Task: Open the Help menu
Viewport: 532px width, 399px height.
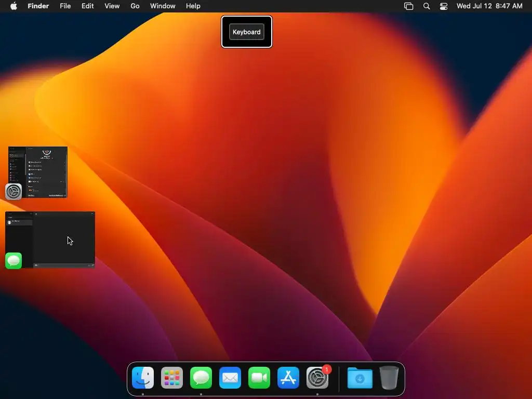Action: [x=193, y=6]
